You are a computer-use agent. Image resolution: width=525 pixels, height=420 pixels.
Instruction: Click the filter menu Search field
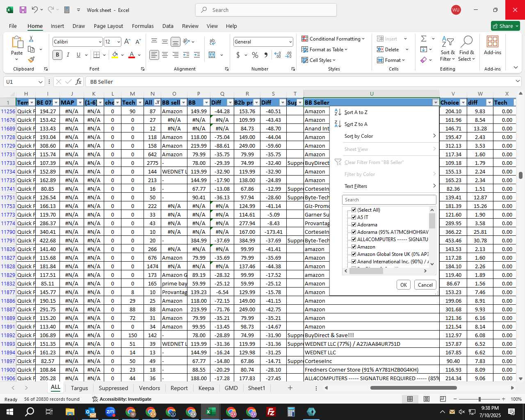tap(389, 200)
